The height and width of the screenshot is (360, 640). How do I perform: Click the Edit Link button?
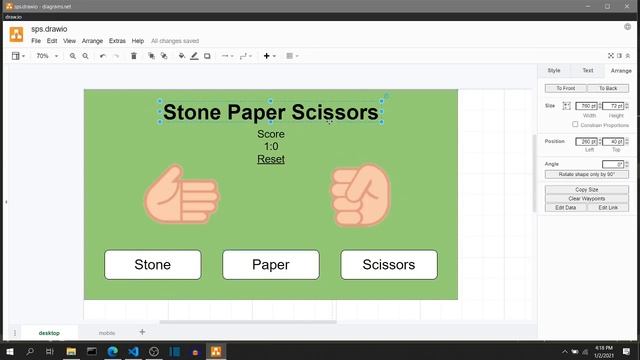pyautogui.click(x=608, y=208)
